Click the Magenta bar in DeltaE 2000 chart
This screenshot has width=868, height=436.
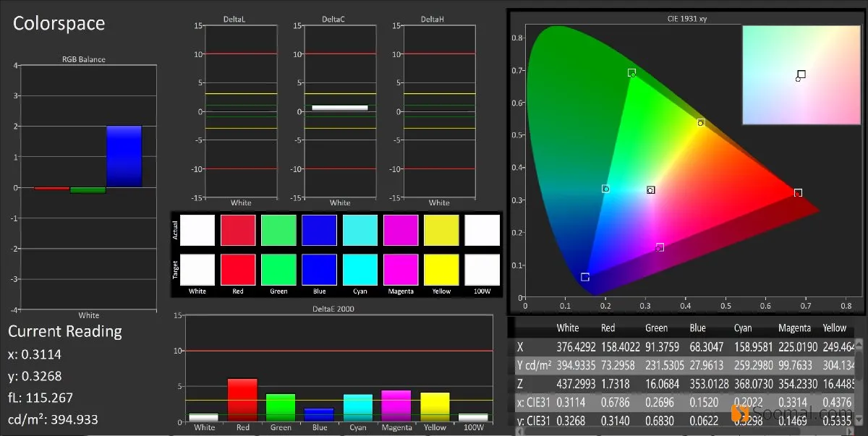coord(396,406)
